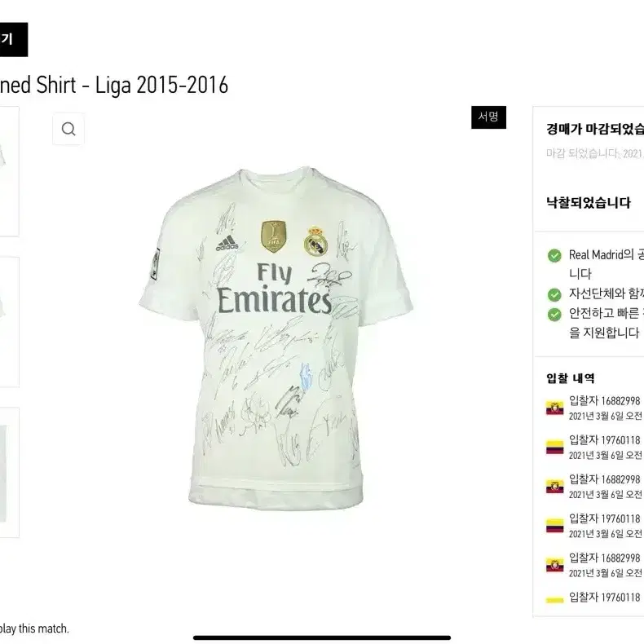Click the black back button top-left
Viewport: 644px width, 644px height.
tap(14, 39)
